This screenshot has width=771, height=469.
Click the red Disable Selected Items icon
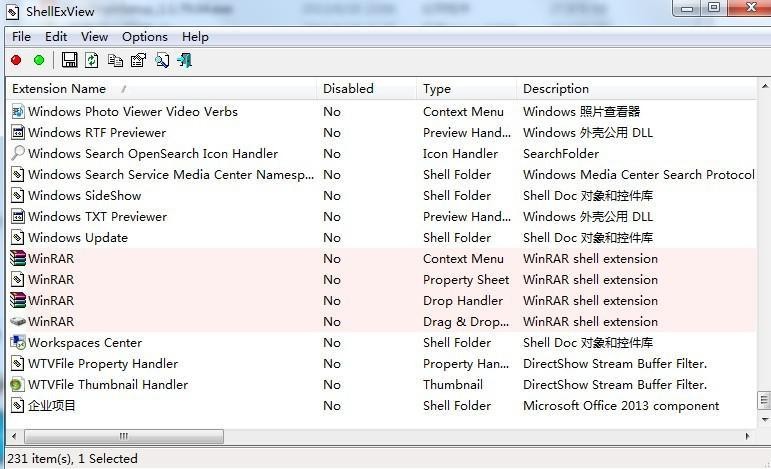click(16, 60)
